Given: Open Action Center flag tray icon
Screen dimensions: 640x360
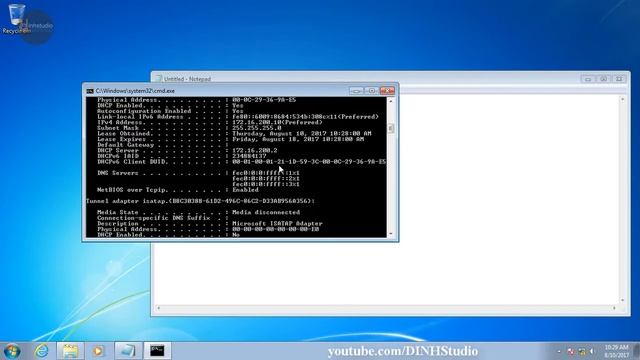Looking at the screenshot, I should pyautogui.click(x=571, y=351).
